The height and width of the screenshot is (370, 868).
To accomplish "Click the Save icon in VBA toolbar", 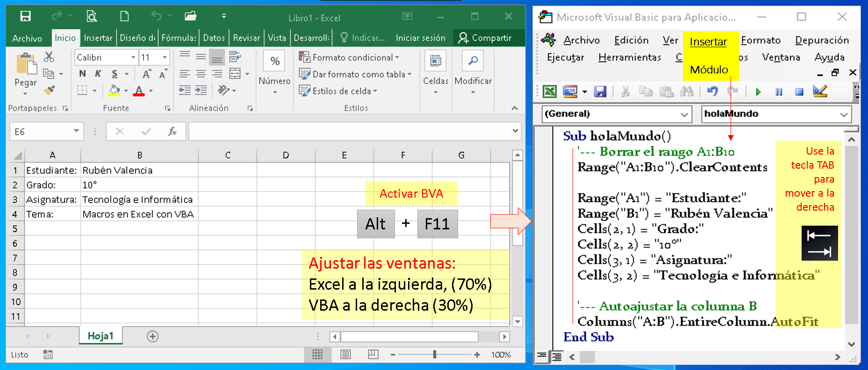I will [600, 92].
